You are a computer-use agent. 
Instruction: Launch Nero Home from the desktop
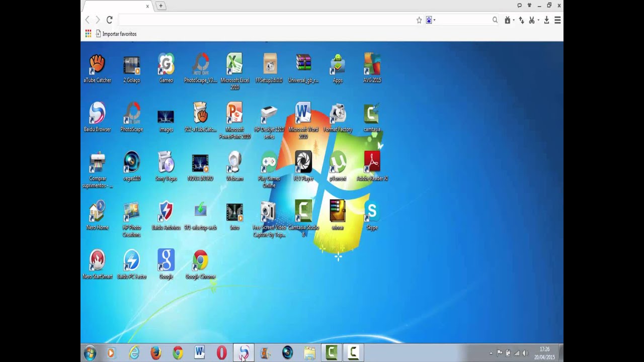(x=97, y=215)
